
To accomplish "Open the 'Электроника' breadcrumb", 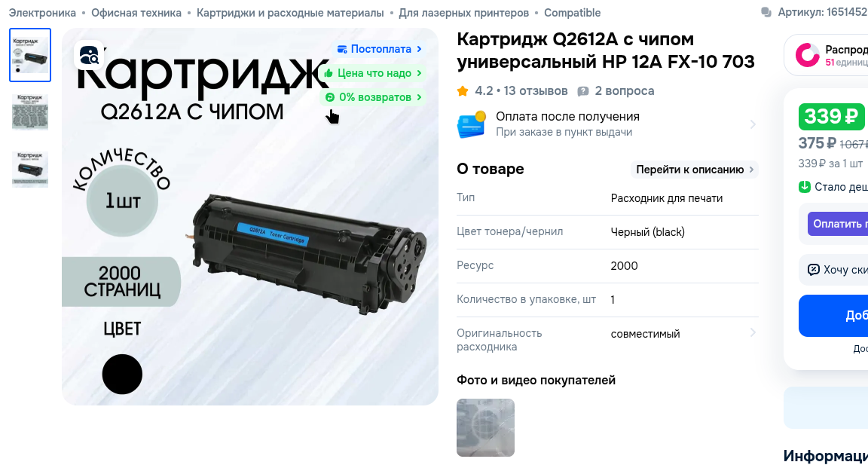I will [42, 13].
